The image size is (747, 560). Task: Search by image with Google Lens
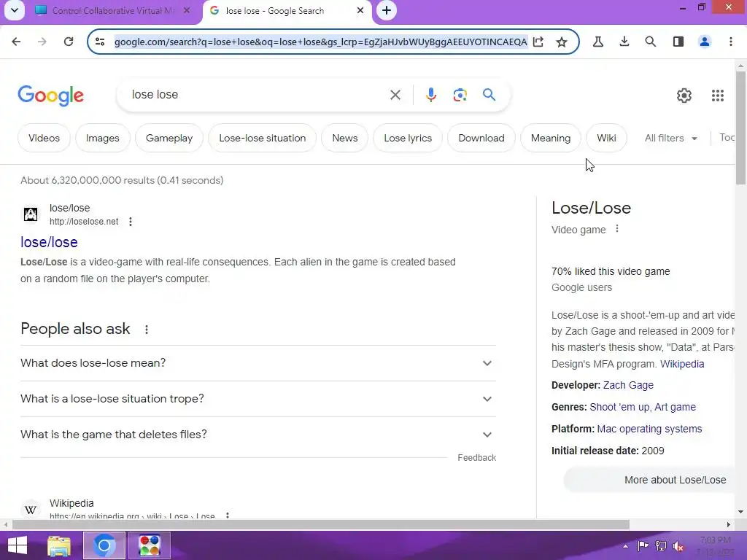(x=460, y=95)
